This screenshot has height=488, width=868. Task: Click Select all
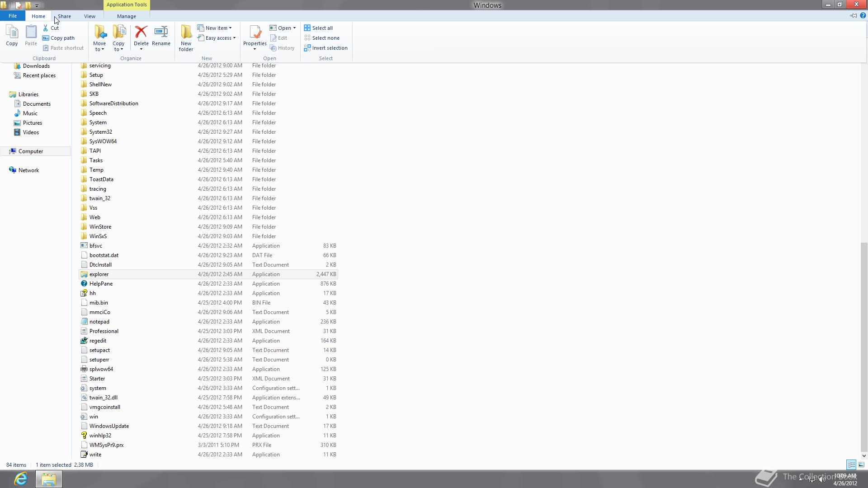pyautogui.click(x=318, y=28)
